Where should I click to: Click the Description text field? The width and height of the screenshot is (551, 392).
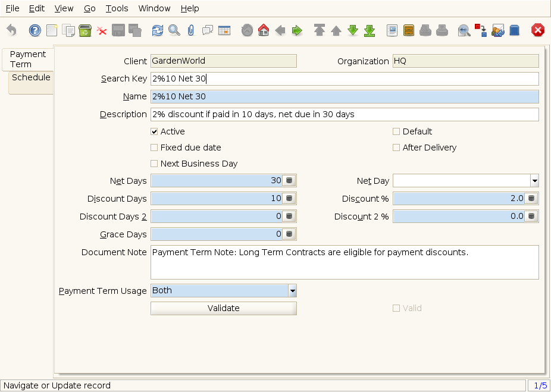[x=345, y=114]
